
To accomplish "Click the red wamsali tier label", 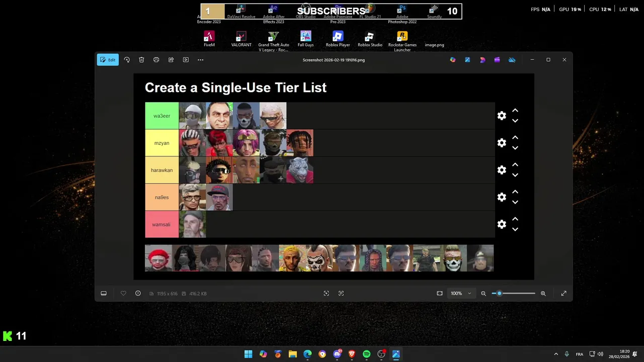I will coord(162,224).
